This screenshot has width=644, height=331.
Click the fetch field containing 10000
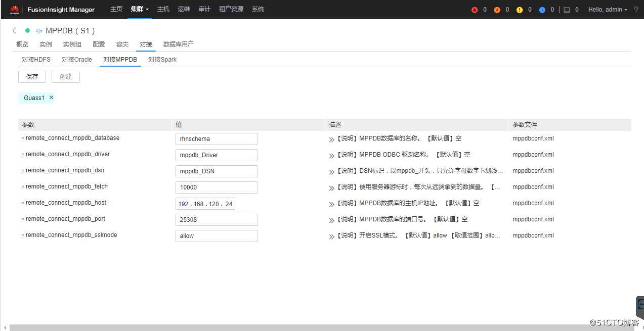pos(217,187)
